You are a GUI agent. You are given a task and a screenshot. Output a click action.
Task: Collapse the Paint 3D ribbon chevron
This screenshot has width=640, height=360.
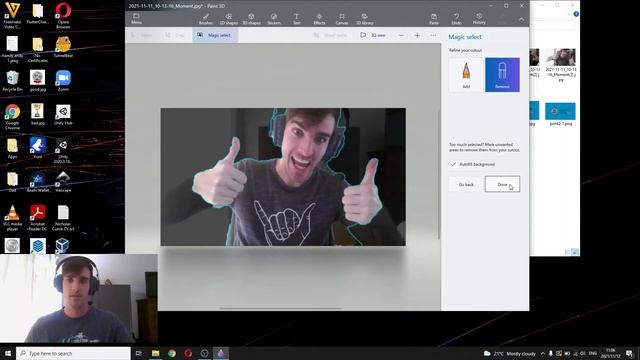pyautogui.click(x=521, y=19)
